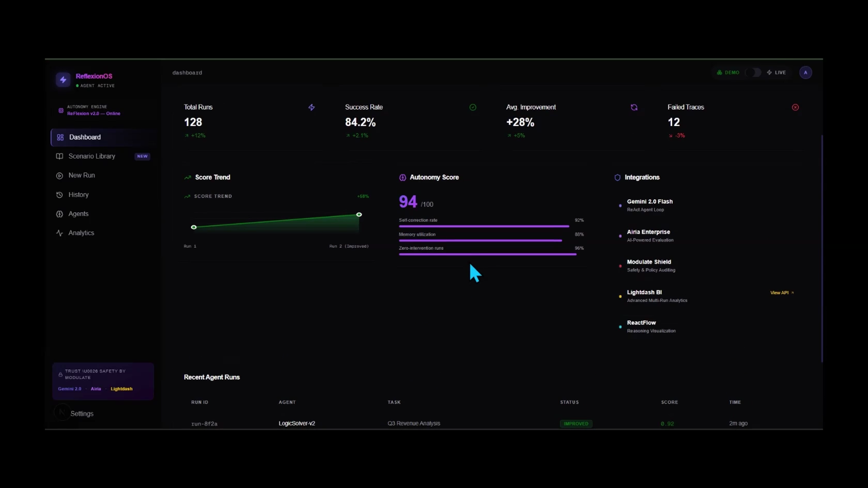Go to the New Run page
Viewport: 868px width, 488px height.
(81, 175)
